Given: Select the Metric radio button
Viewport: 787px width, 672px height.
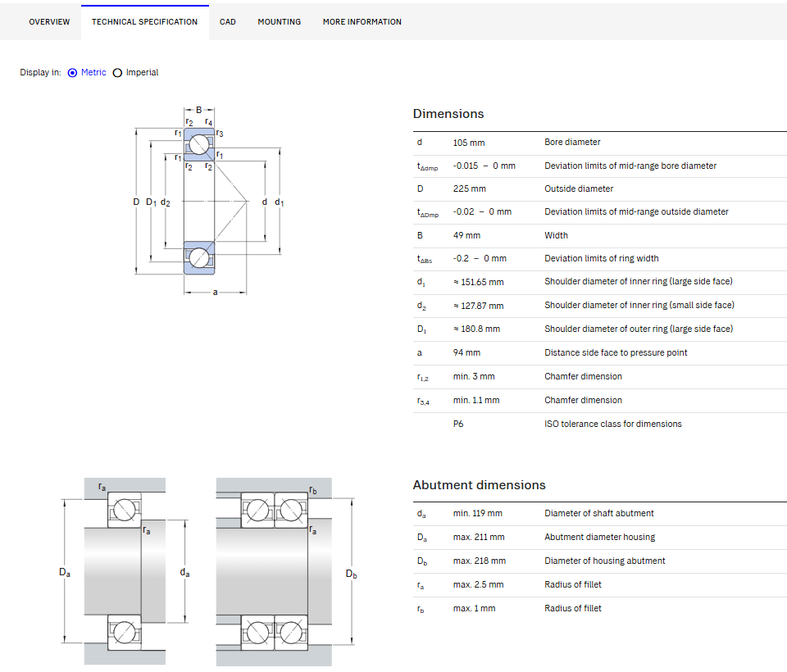Looking at the screenshot, I should pos(73,73).
